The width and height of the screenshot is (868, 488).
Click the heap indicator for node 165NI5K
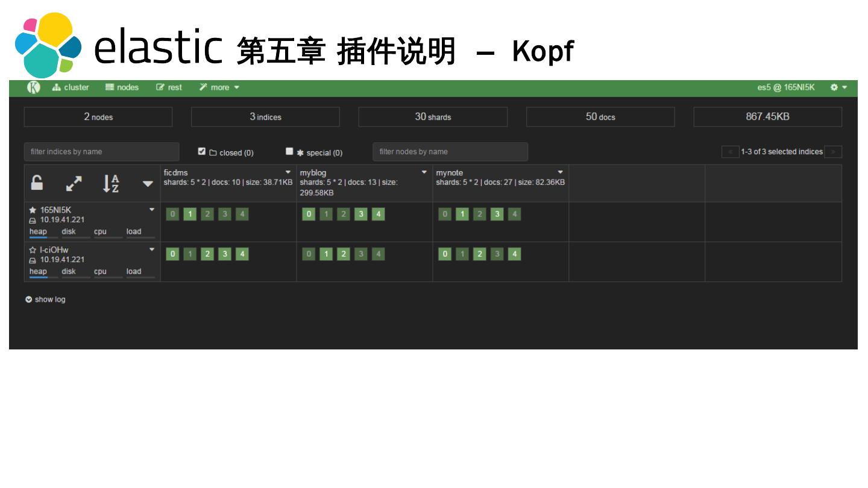[x=43, y=233]
